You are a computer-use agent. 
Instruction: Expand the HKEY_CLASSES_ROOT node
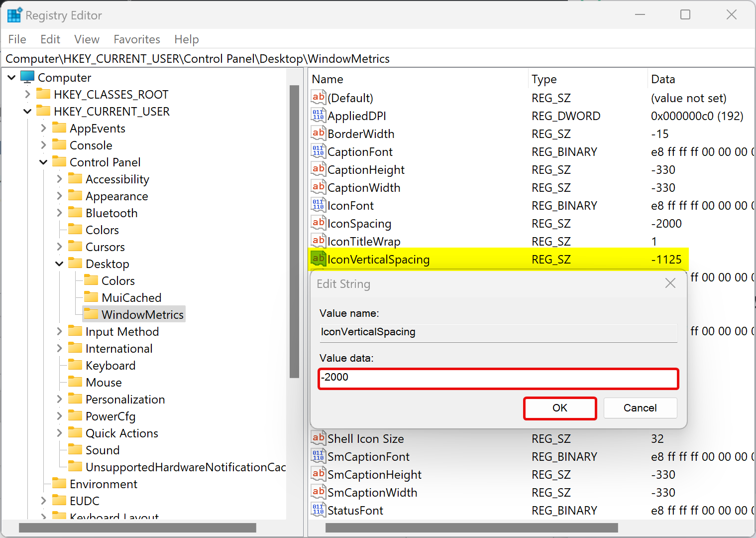click(27, 94)
